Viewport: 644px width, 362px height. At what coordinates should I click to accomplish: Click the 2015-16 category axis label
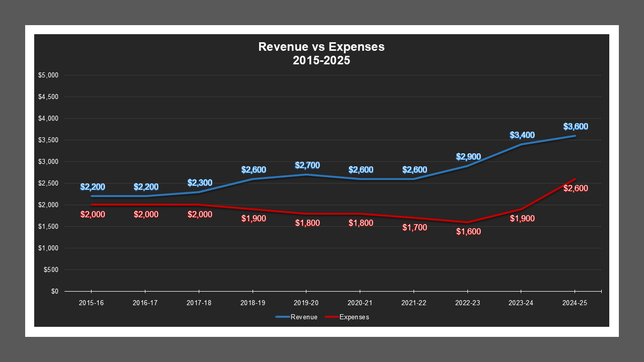pos(92,303)
